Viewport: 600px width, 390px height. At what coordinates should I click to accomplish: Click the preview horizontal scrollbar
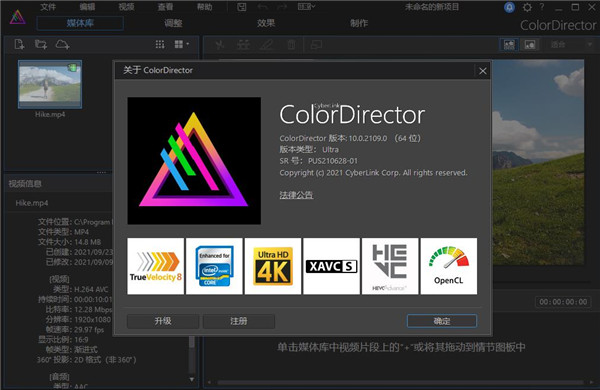(x=400, y=382)
